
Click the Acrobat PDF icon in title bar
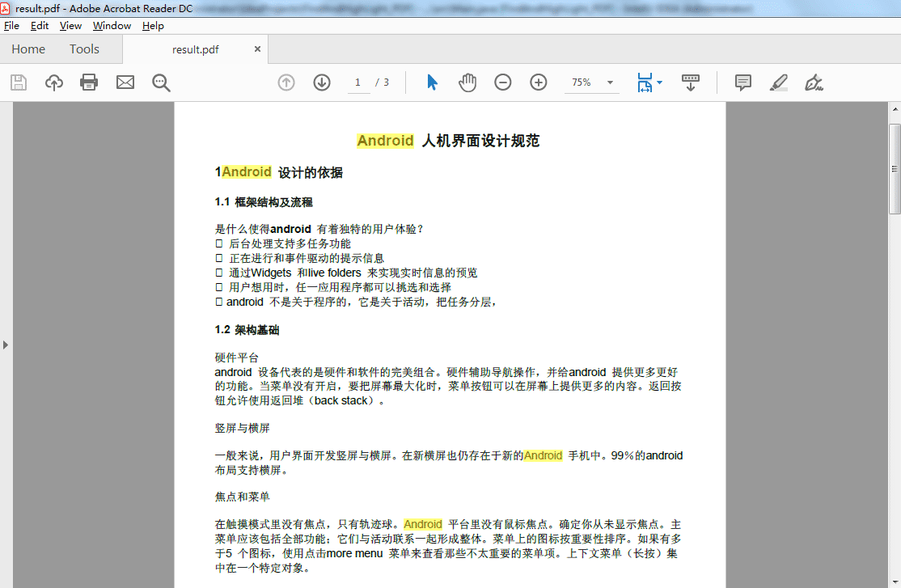(x=5, y=9)
